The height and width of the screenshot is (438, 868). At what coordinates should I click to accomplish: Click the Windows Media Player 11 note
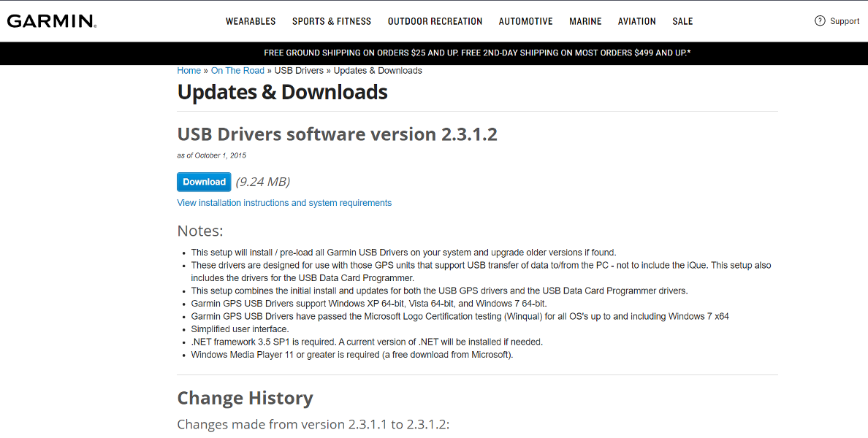point(352,355)
